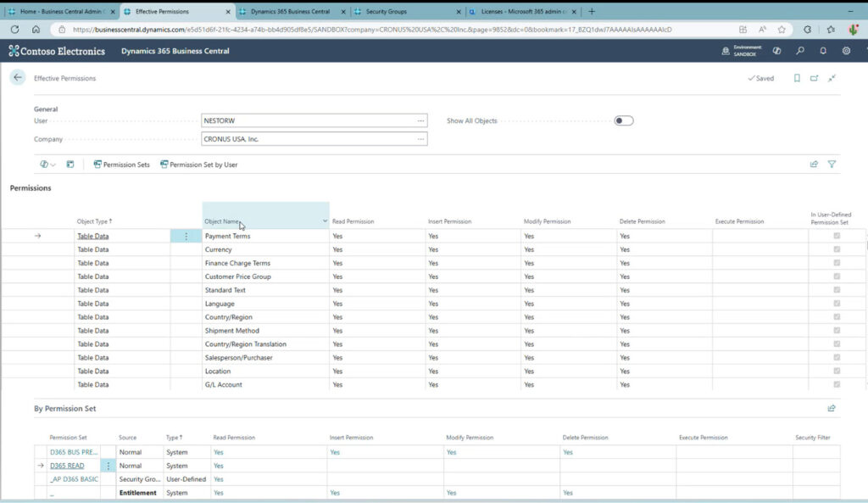Screen dimensions: 868x503
Task: Click the browser address bar URL
Action: click(372, 30)
